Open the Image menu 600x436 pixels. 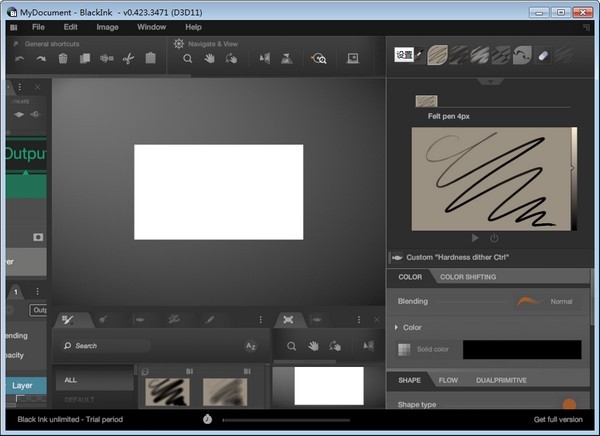107,27
